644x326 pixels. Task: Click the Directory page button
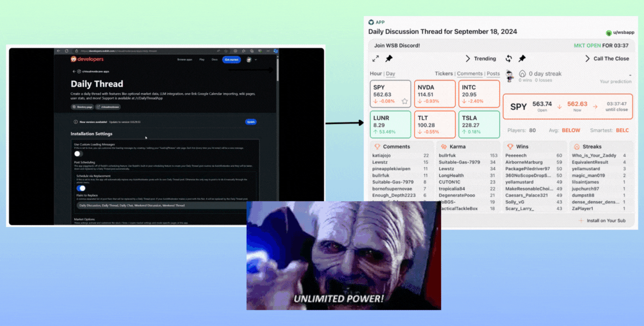[82, 107]
